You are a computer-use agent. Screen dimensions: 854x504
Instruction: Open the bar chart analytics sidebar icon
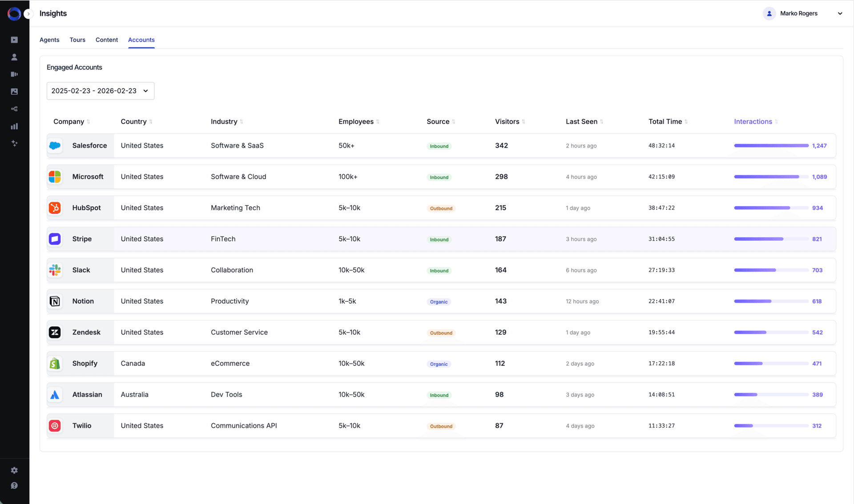pos(14,126)
